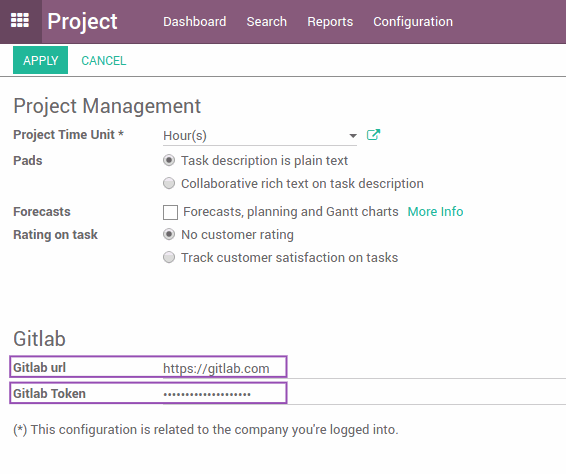Choose Track customer satisfaction on tasks
Screen dimensions: 566x474
click(169, 257)
